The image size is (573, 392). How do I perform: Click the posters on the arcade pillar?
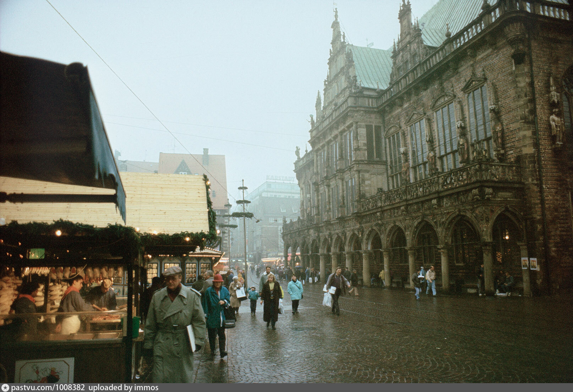click(529, 264)
